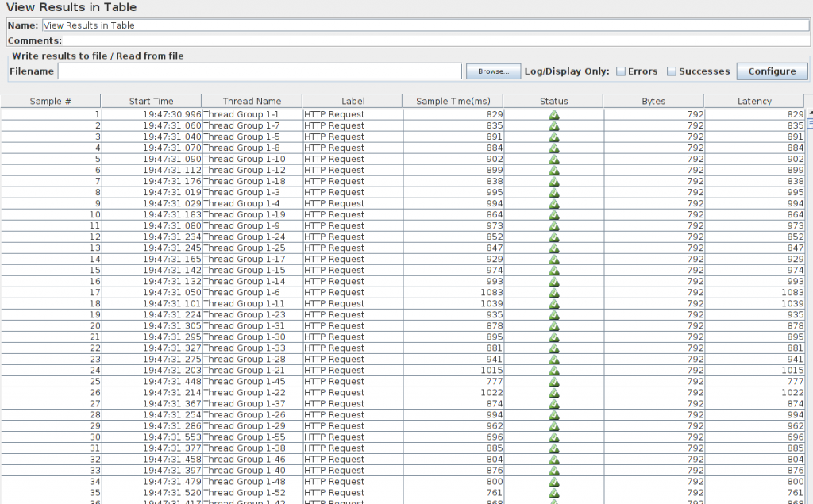813x504 pixels.
Task: Click the status icon for sample 26
Action: [554, 392]
